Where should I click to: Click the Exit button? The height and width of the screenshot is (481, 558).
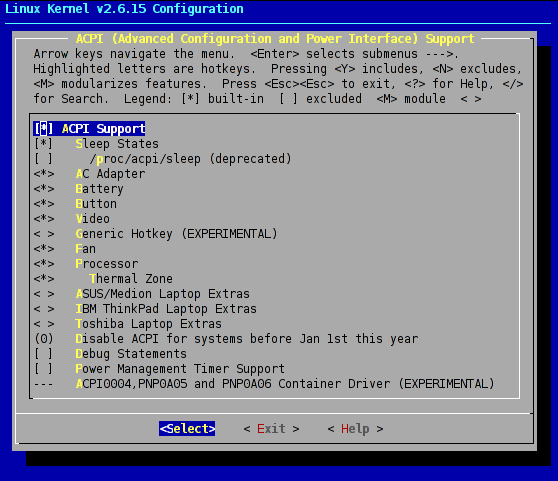tap(271, 429)
